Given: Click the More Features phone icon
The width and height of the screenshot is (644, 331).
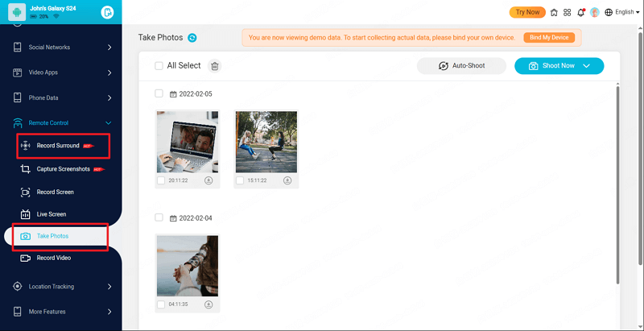Looking at the screenshot, I should click(17, 312).
